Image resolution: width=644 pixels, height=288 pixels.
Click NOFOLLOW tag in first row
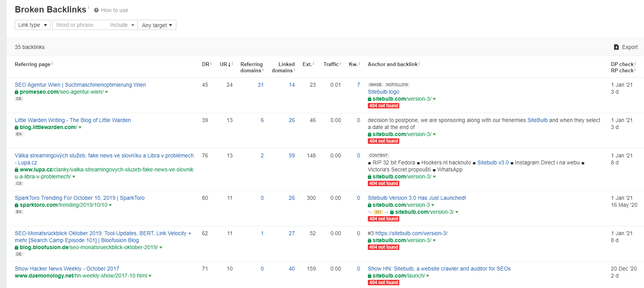[397, 85]
